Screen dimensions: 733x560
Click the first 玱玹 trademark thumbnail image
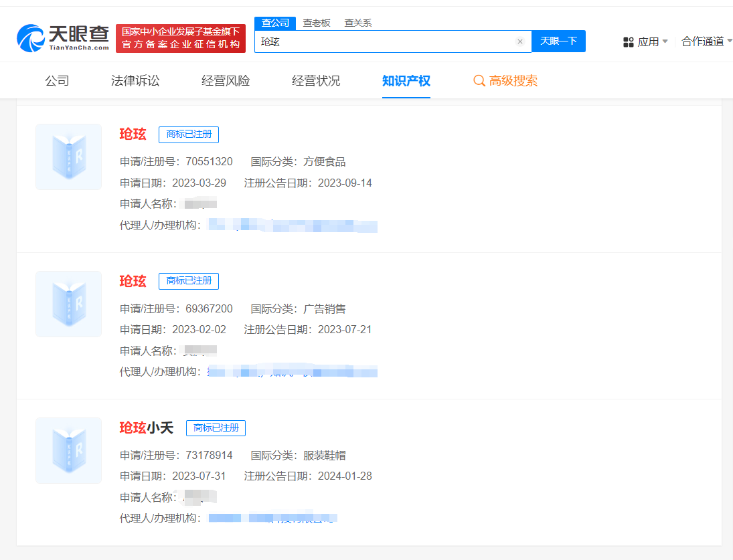(x=68, y=157)
